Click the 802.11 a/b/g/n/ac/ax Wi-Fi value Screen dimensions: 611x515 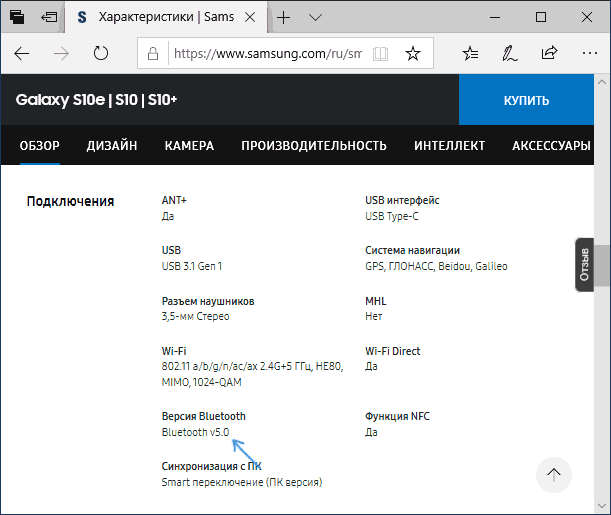[x=253, y=374]
